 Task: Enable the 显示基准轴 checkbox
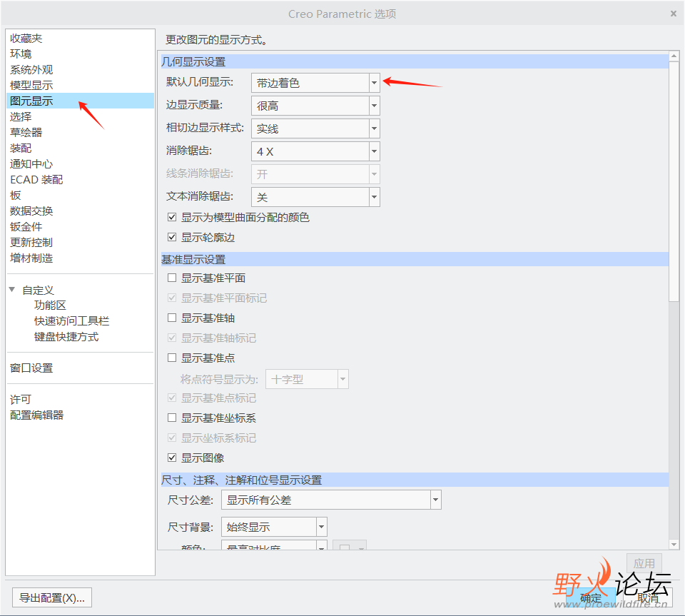[172, 318]
